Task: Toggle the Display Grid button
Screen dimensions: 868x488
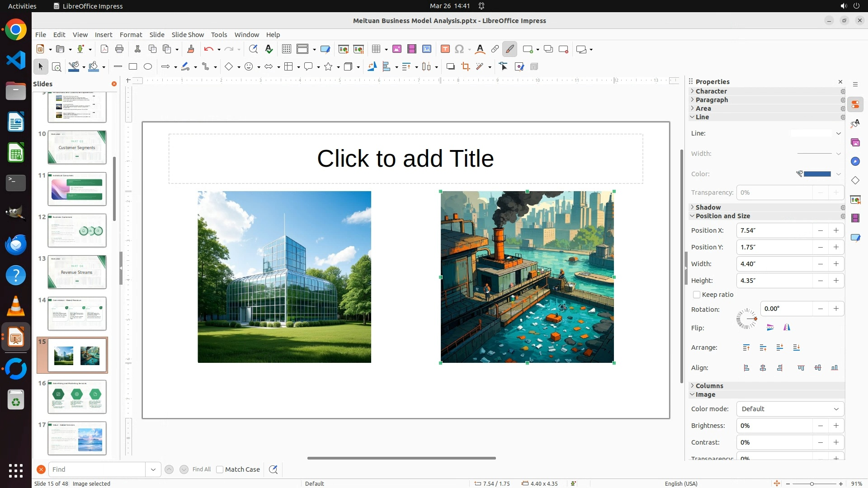Action: coord(286,49)
